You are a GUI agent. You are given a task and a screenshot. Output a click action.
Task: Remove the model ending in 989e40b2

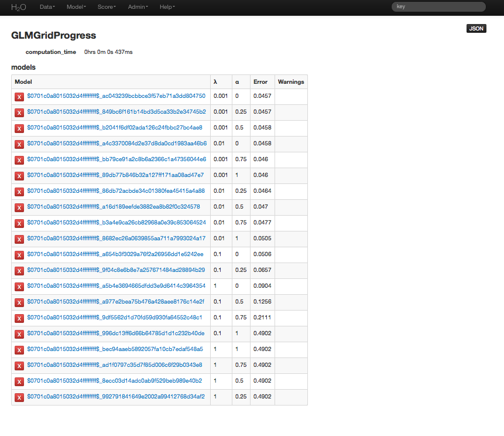tap(19, 381)
